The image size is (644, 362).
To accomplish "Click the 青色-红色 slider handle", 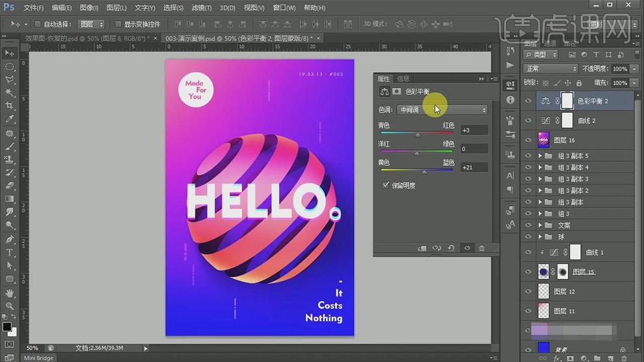I will (418, 135).
